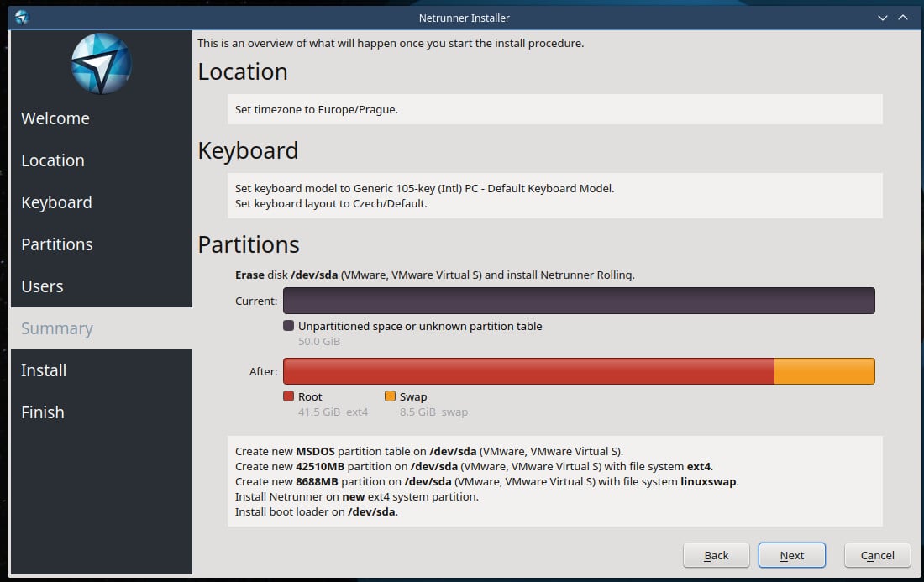This screenshot has width=924, height=582.
Task: Click the 'Erase disk /dev/sda' line
Action: click(435, 275)
